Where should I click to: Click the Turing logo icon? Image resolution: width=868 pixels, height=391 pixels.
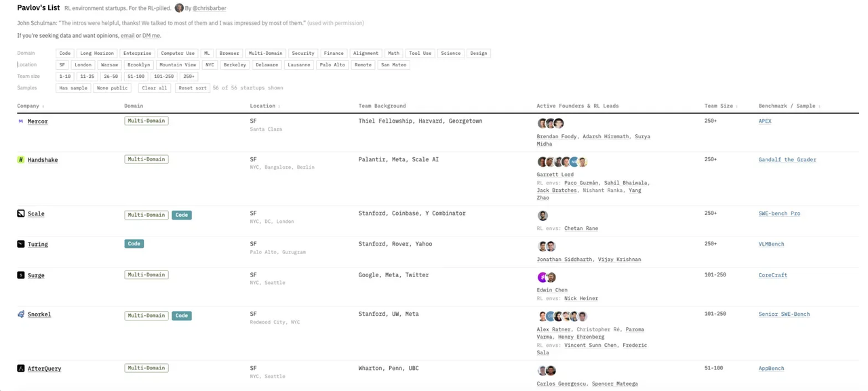click(x=20, y=244)
